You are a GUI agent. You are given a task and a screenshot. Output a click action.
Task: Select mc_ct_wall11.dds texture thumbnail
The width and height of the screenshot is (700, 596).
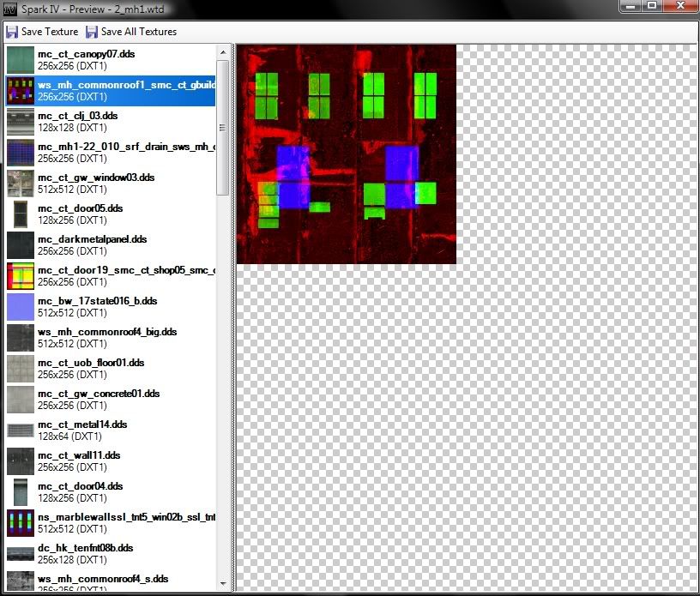(21, 461)
